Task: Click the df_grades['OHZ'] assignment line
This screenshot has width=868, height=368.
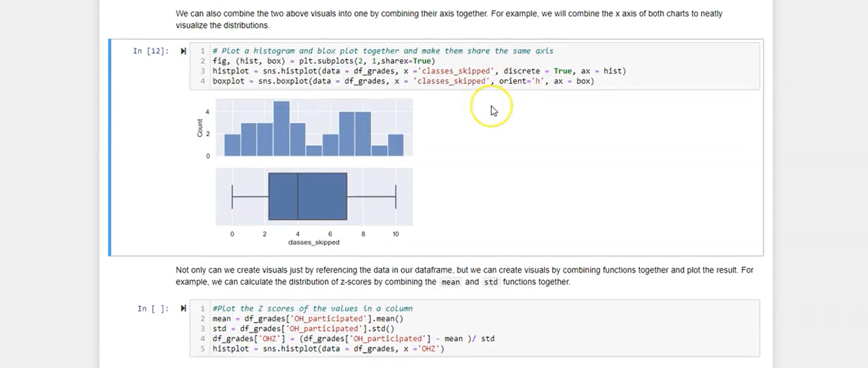Action: [353, 339]
